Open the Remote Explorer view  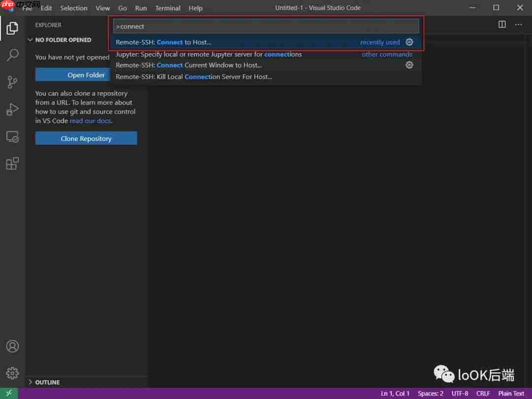pos(12,136)
